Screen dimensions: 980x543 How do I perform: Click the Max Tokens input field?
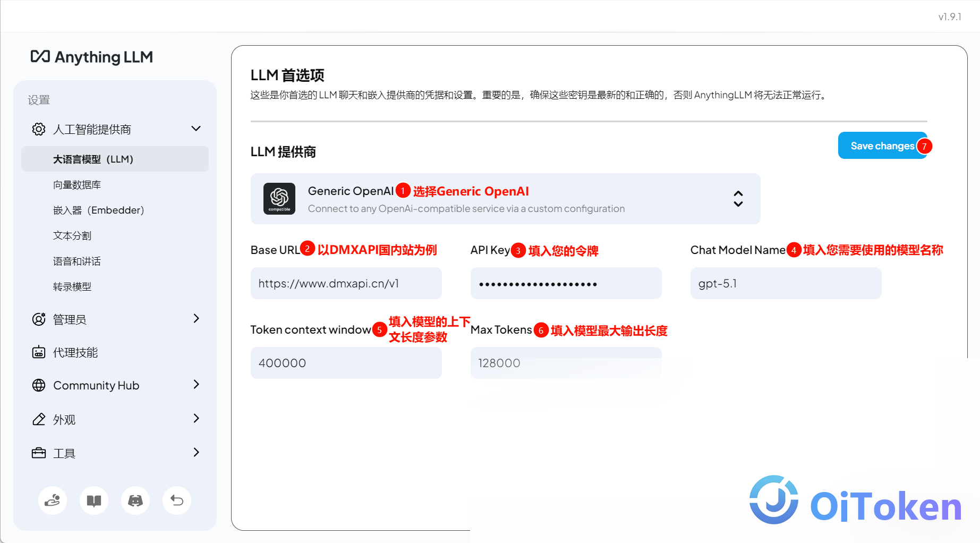(x=566, y=363)
